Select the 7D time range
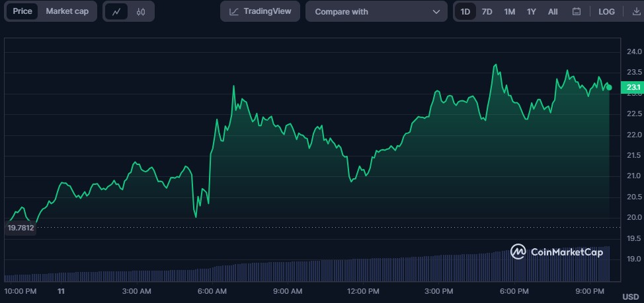Screen dimensions: 644x303 (x=487, y=11)
